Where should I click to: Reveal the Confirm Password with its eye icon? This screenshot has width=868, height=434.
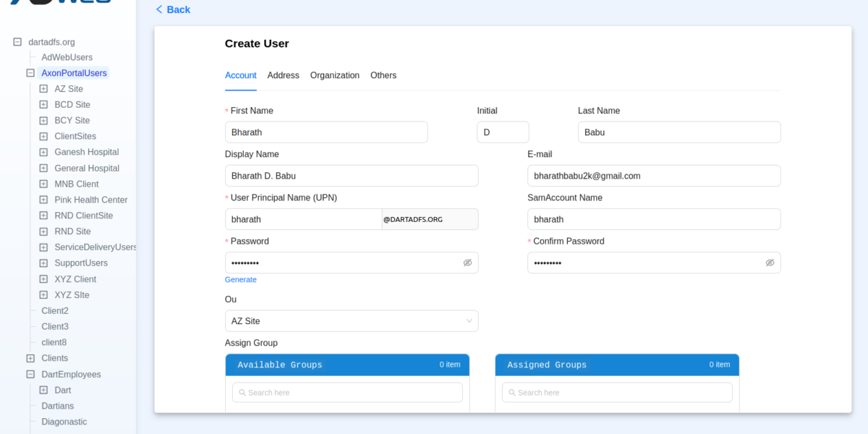point(769,263)
